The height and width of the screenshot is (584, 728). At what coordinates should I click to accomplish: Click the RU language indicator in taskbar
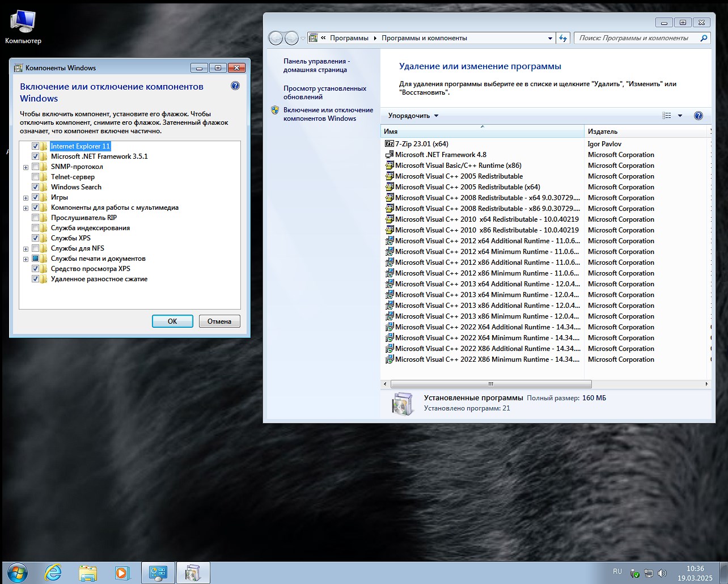pyautogui.click(x=617, y=572)
